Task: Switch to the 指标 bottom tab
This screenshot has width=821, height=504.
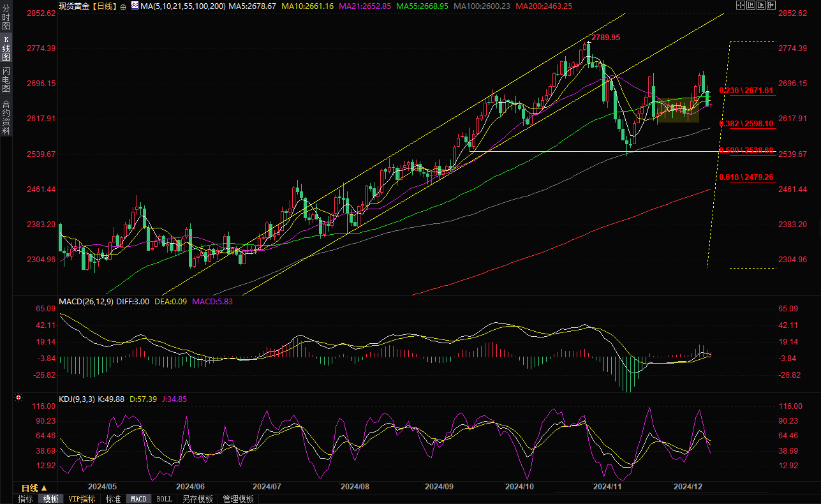Action: coord(26,499)
